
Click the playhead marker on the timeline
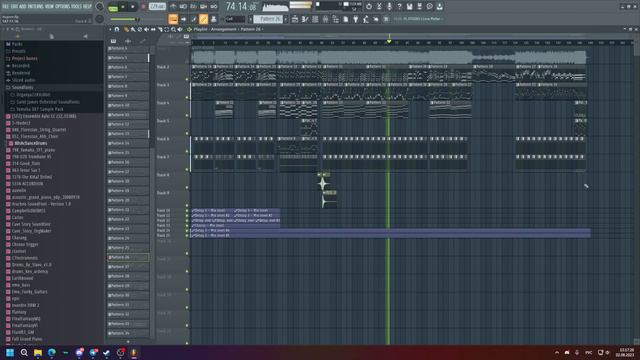tap(389, 42)
